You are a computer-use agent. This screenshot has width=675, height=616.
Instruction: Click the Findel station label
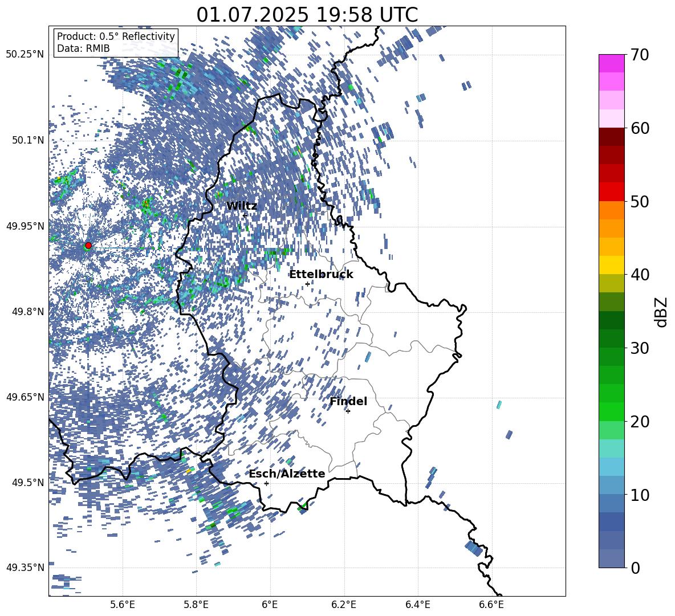tap(348, 401)
